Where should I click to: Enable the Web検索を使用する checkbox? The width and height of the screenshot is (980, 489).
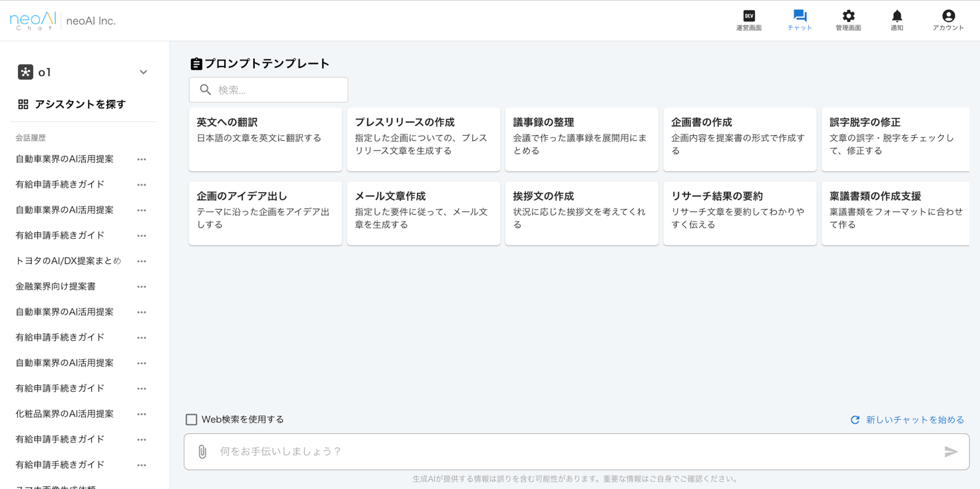tap(192, 419)
